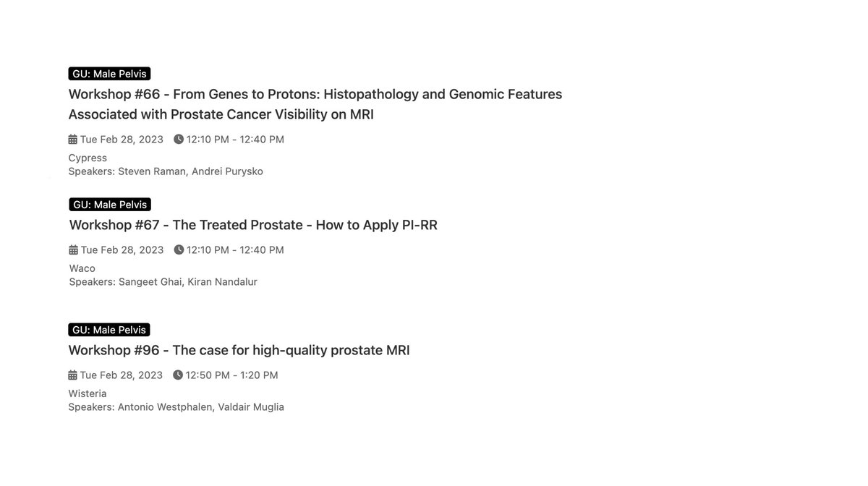Screen dimensions: 868x486
Task: Click calendar icon for Workshop #67 date
Action: coord(73,250)
